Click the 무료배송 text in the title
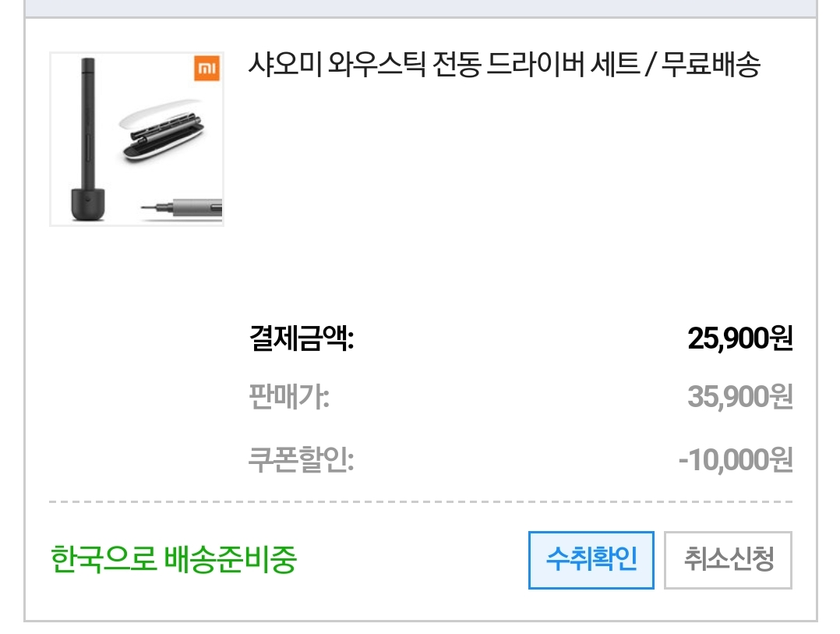This screenshot has width=840, height=634. [x=710, y=65]
